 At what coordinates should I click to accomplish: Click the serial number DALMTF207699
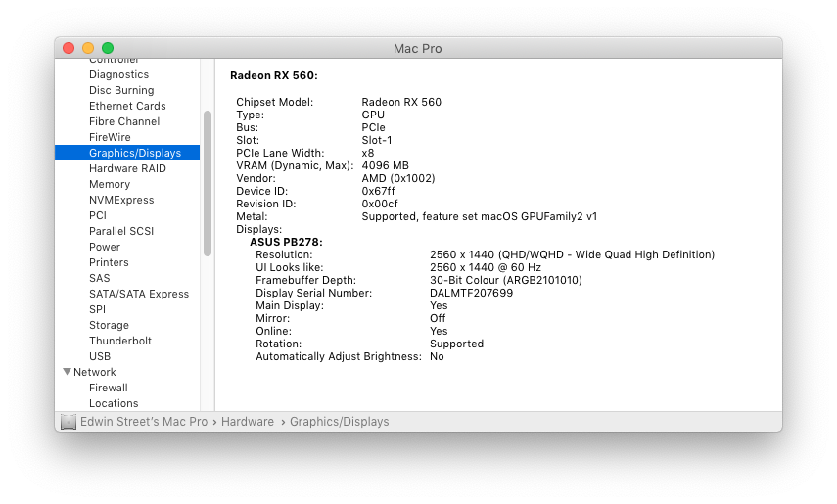point(471,294)
